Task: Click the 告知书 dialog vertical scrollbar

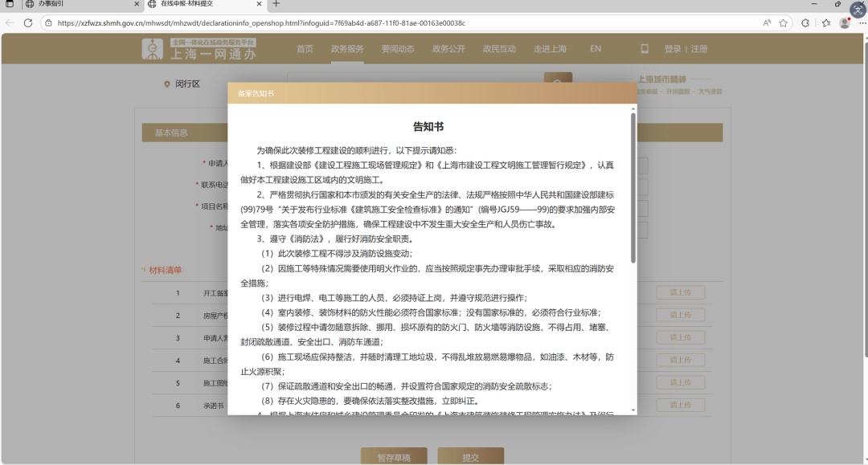Action: coord(633,189)
